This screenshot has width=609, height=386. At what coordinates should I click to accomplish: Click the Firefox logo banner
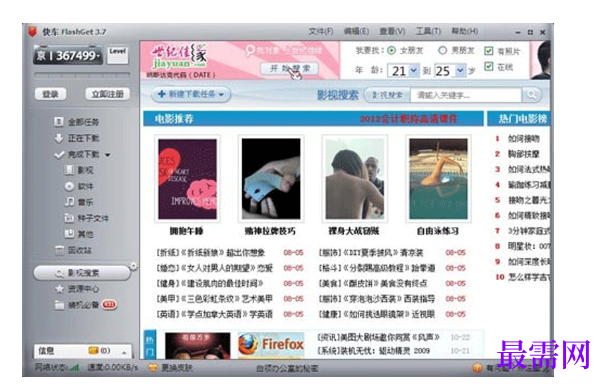pyautogui.click(x=271, y=345)
